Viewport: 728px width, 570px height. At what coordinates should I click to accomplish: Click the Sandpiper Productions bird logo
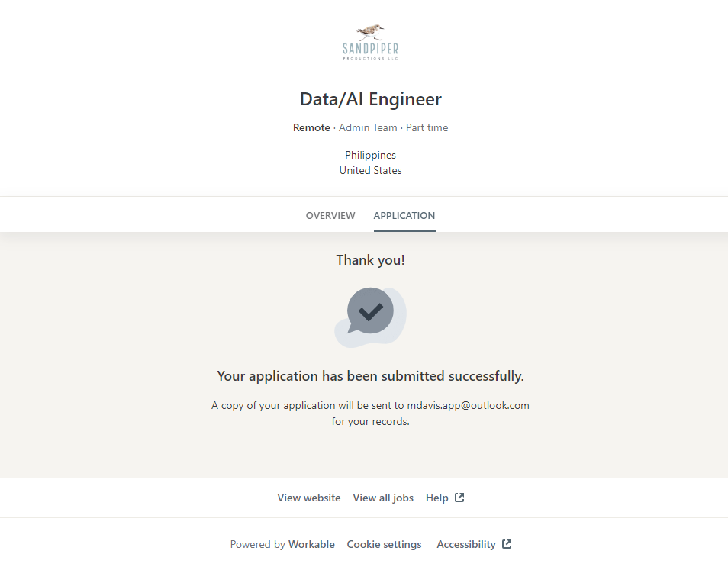click(370, 41)
